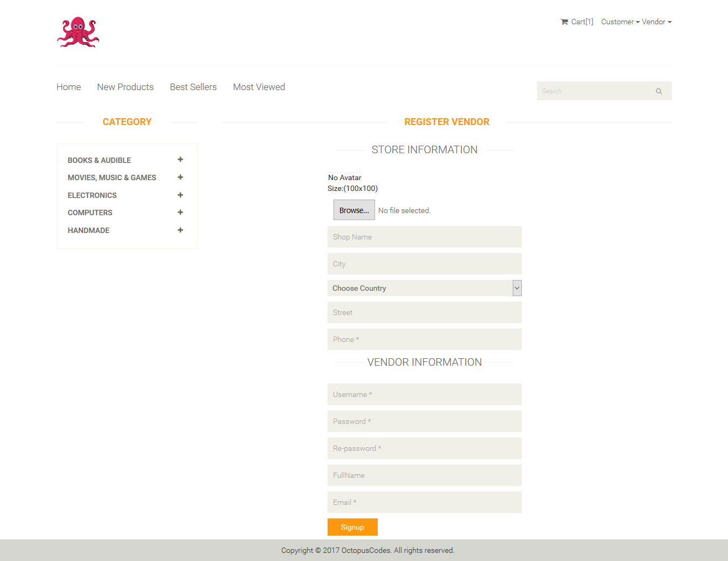The height and width of the screenshot is (561, 728).
Task: Expand the HANDMADE category
Action: coord(180,230)
